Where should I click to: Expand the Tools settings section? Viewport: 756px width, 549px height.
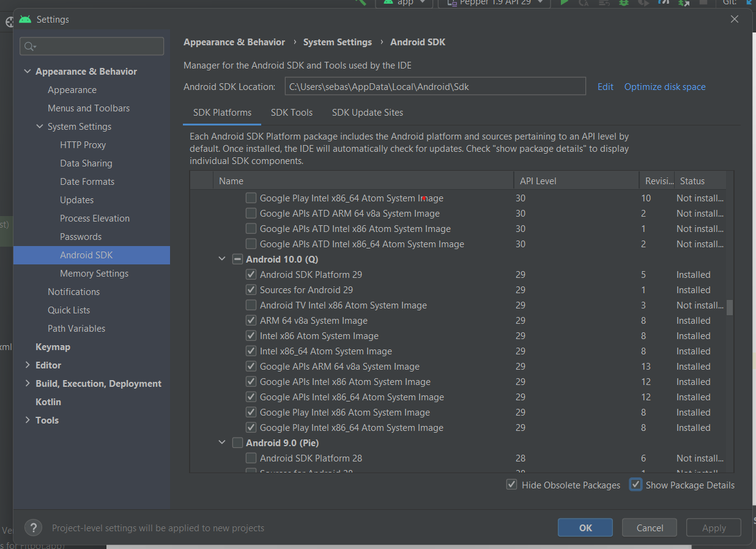pos(28,420)
